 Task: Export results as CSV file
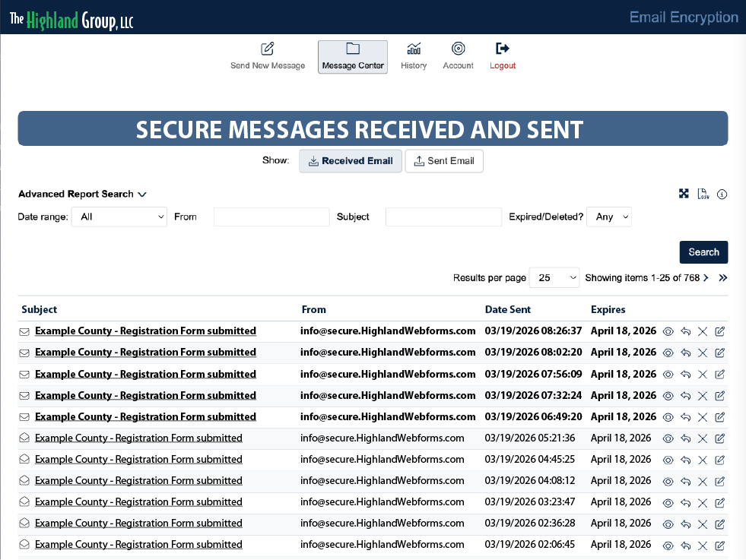click(x=703, y=194)
